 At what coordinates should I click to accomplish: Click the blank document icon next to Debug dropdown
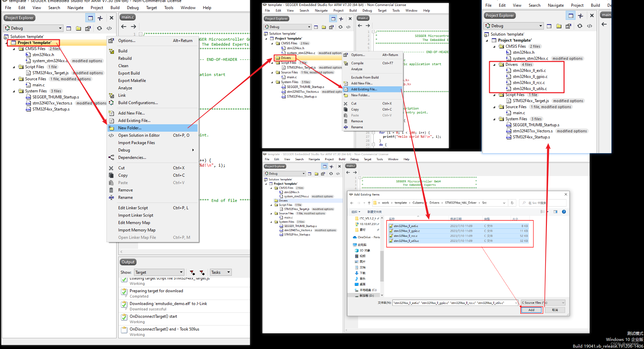[69, 28]
